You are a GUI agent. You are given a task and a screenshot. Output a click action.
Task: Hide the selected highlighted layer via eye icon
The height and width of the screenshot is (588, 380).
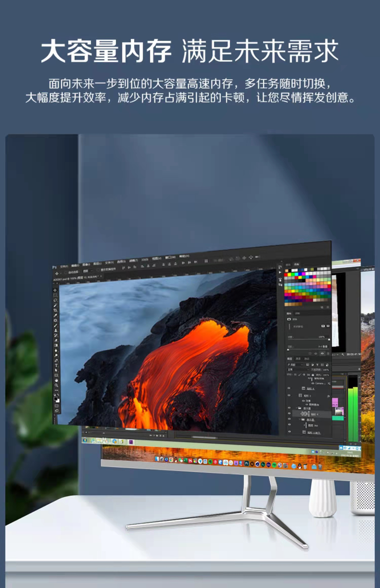(x=289, y=414)
